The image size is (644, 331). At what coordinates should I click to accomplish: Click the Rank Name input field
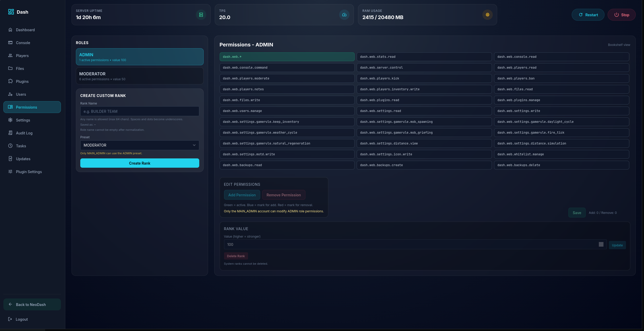pyautogui.click(x=140, y=111)
